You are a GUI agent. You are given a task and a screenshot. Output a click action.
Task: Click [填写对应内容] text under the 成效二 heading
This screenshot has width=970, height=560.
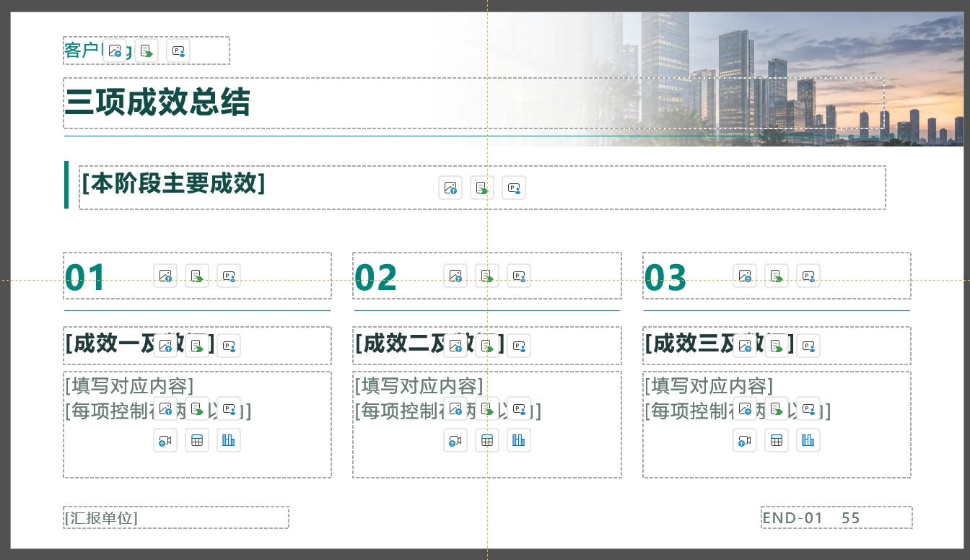(419, 386)
